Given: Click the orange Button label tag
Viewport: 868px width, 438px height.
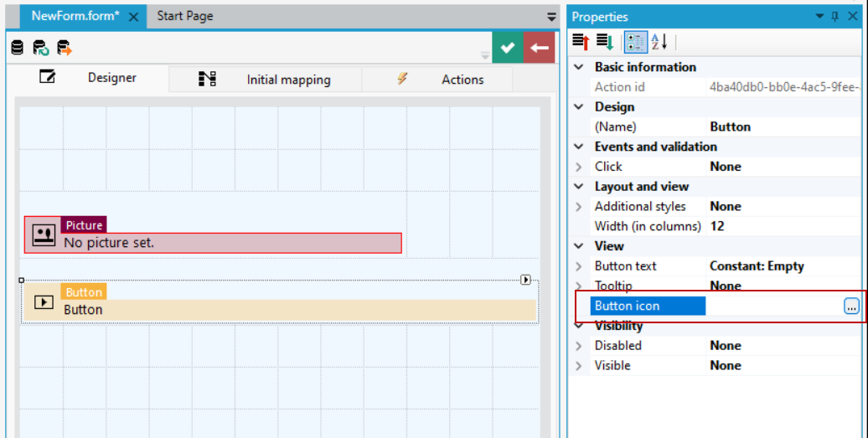Looking at the screenshot, I should 84,291.
